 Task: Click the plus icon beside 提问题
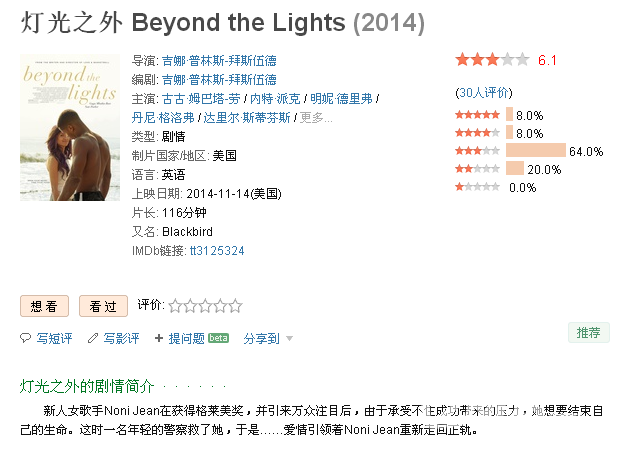159,338
